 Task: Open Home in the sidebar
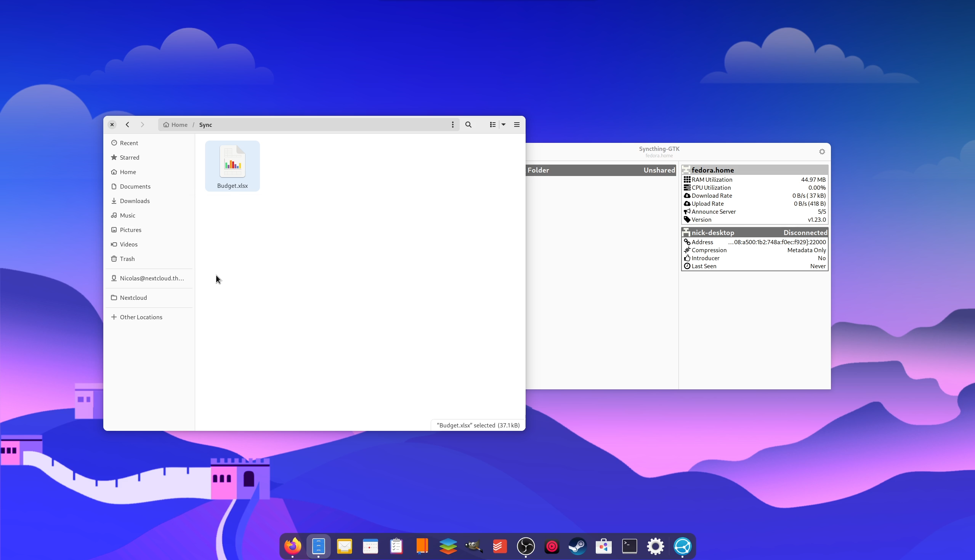149,172
